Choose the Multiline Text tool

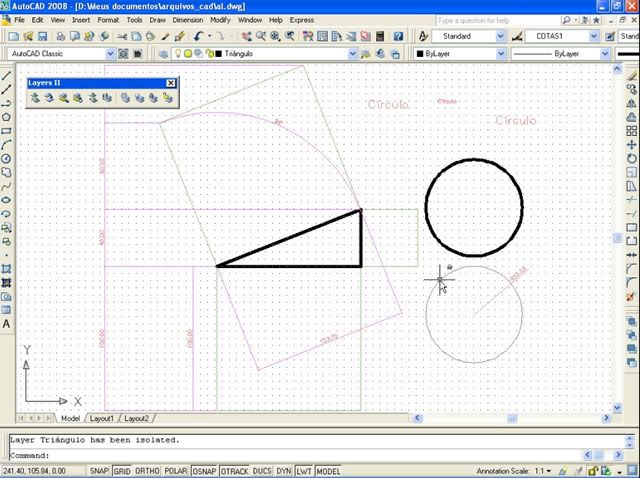7,324
